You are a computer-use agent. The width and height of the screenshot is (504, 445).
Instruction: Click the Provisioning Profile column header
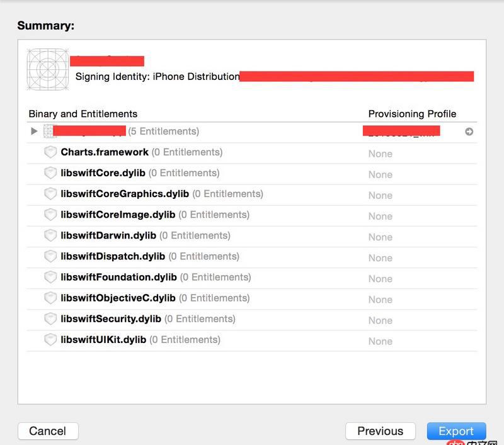[412, 114]
